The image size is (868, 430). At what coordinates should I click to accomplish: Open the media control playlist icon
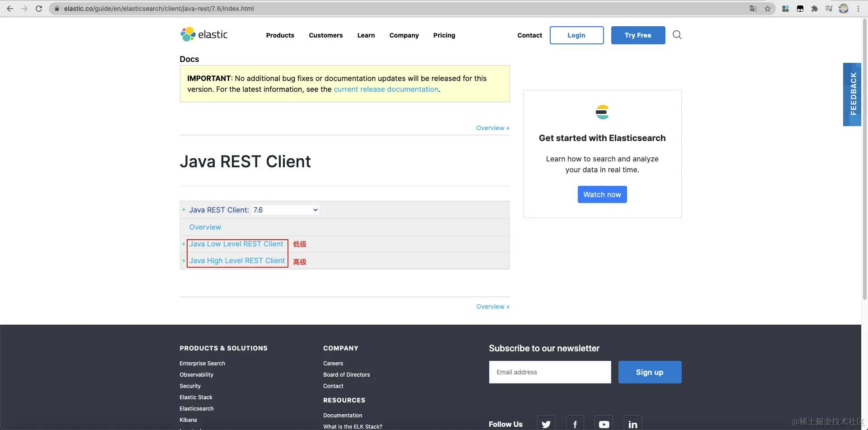(x=829, y=9)
